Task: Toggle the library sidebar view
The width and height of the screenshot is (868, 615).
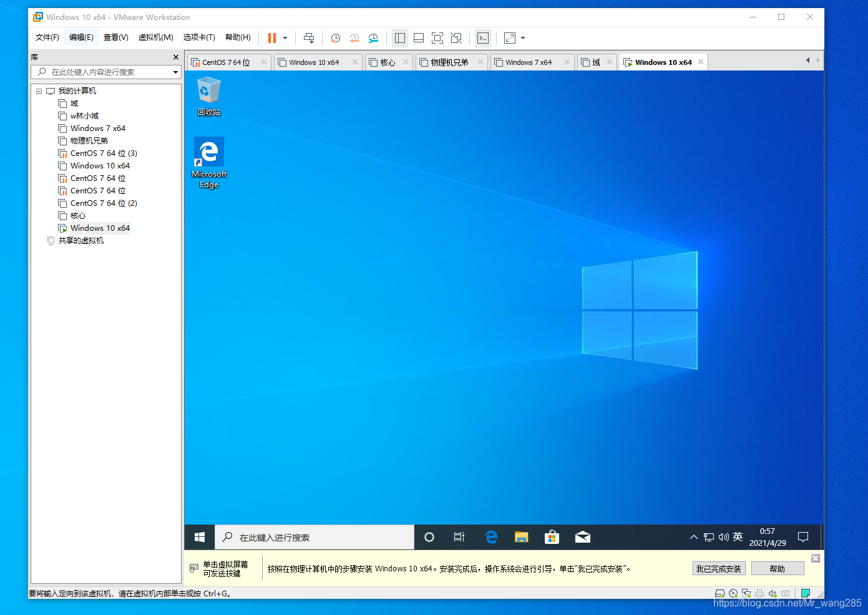Action: coord(400,38)
